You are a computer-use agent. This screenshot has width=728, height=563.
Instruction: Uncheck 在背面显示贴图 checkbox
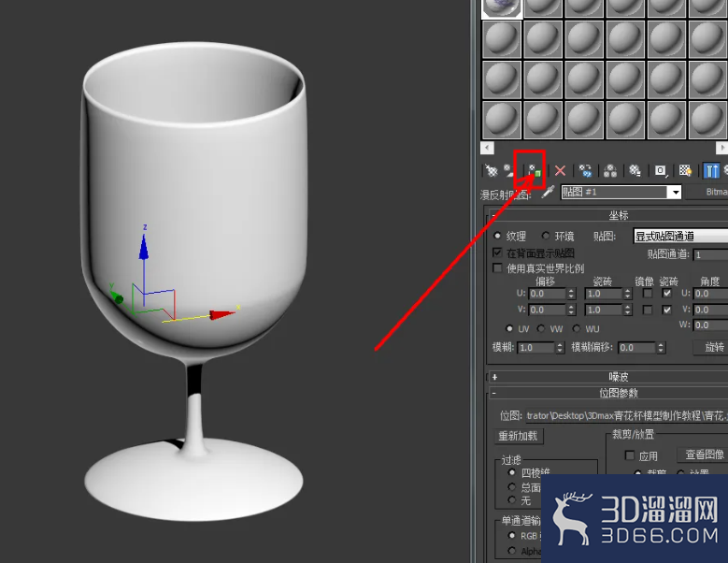pos(497,253)
